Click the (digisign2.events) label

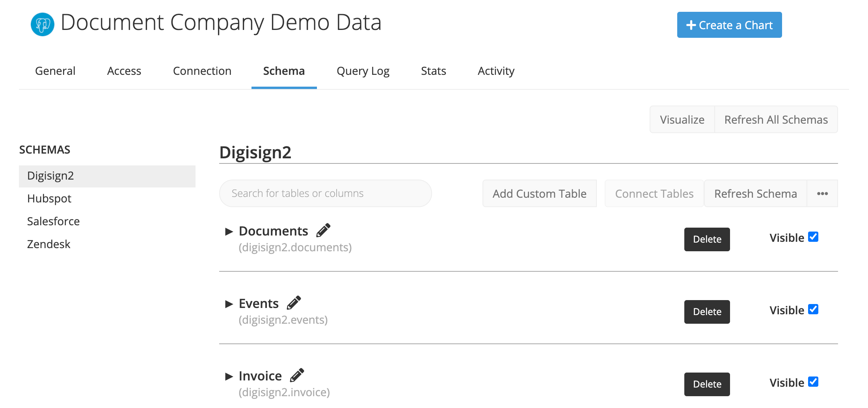click(x=283, y=320)
